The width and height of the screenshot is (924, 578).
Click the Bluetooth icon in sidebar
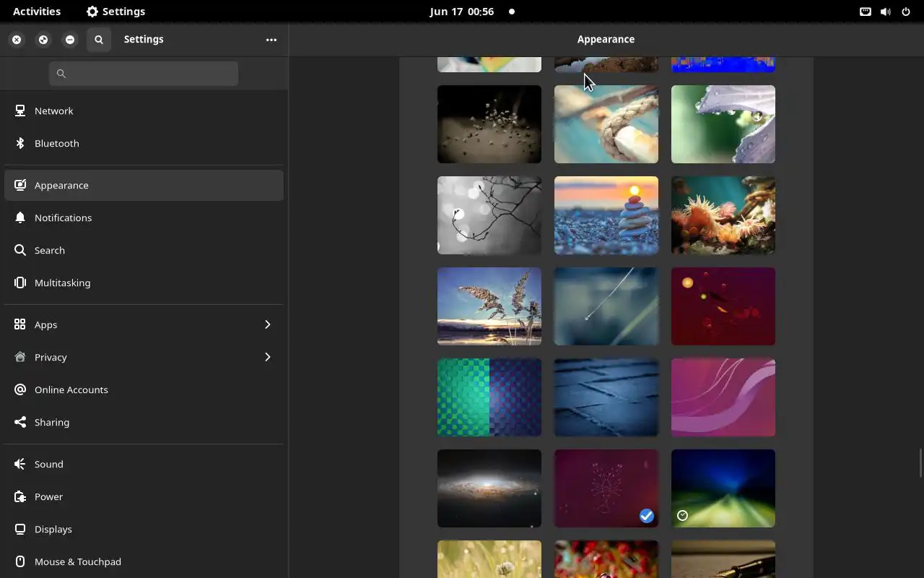[x=20, y=143]
